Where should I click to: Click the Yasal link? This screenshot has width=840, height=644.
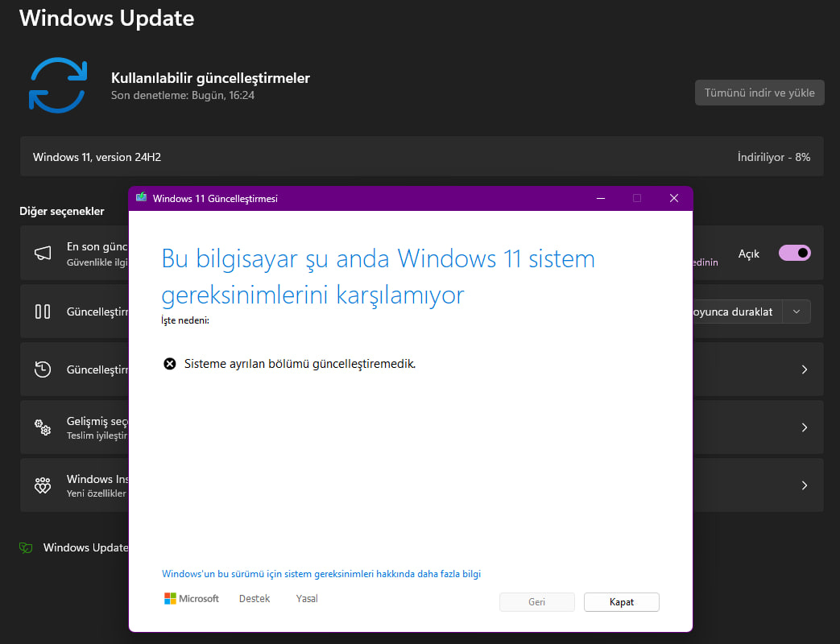[307, 598]
